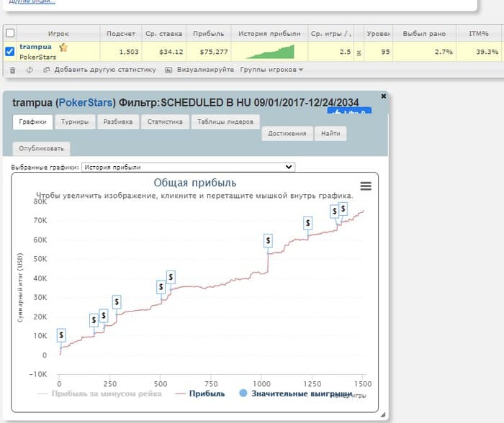This screenshot has height=423, width=504.
Task: Click the green profit history sparkline
Action: 270,52
